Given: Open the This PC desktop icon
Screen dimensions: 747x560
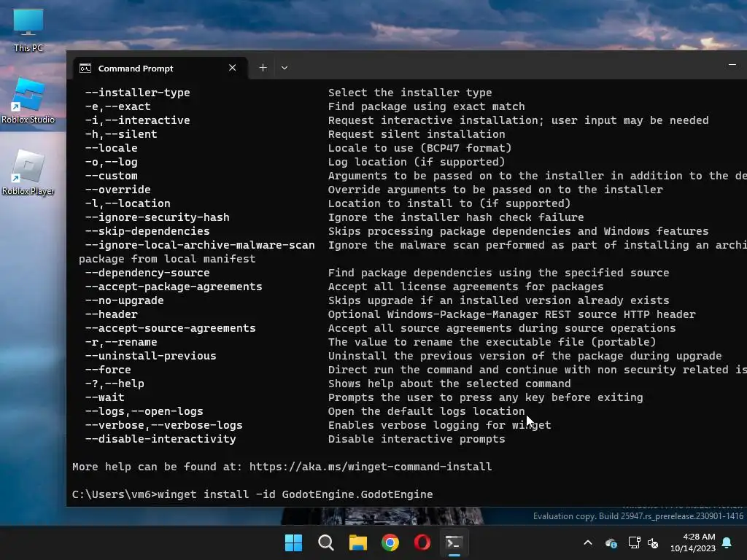Looking at the screenshot, I should (x=28, y=29).
